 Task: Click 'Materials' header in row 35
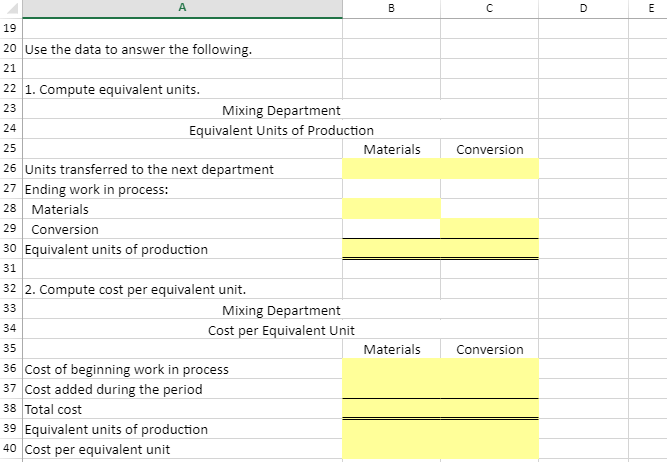tap(392, 349)
